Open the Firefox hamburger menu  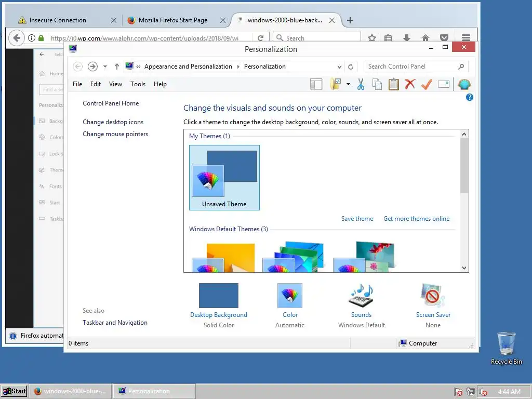pyautogui.click(x=466, y=37)
